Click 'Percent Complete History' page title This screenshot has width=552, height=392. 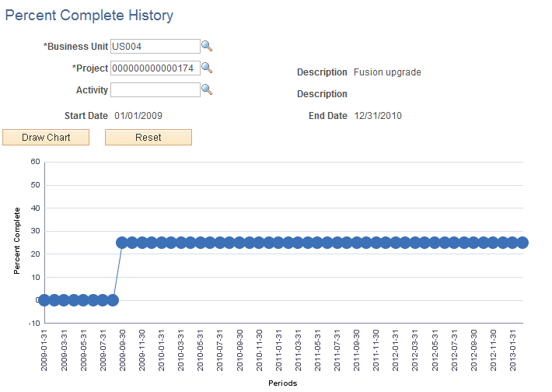89,16
